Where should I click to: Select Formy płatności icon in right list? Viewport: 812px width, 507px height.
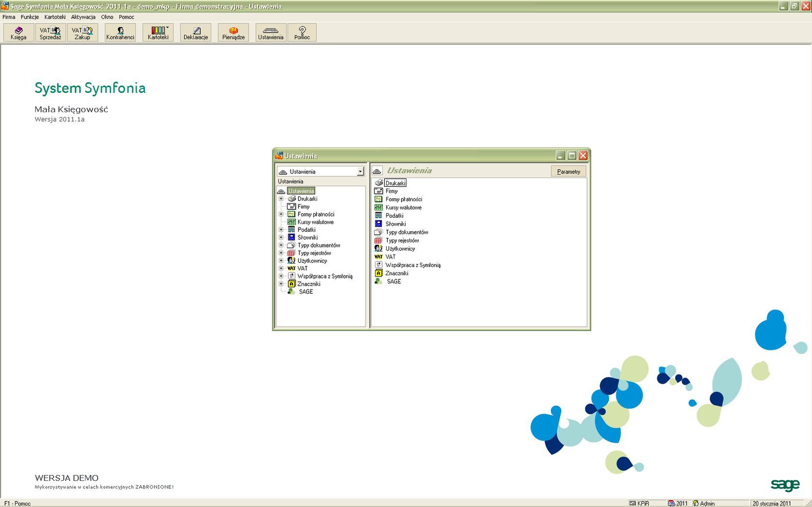[x=379, y=199]
